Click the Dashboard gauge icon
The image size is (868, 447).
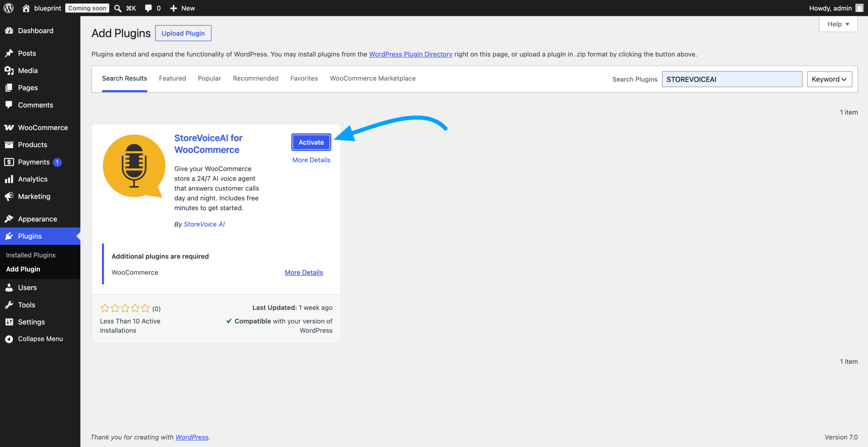[x=9, y=31]
